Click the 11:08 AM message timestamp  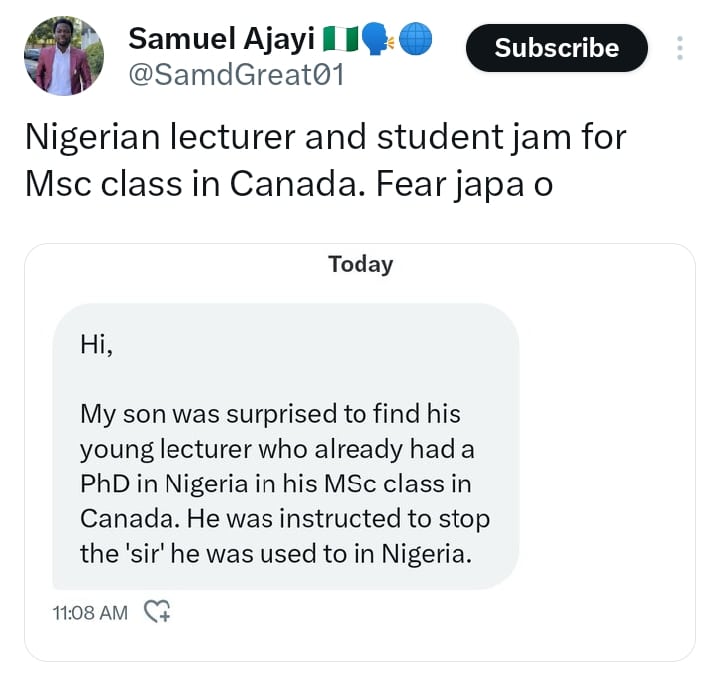click(x=90, y=612)
